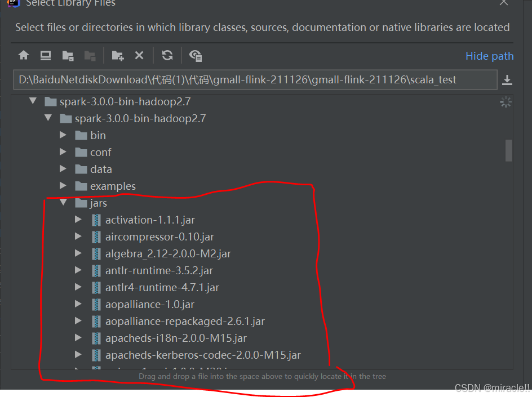532x397 pixels.
Task: Go to the module directory
Action: tap(90, 56)
